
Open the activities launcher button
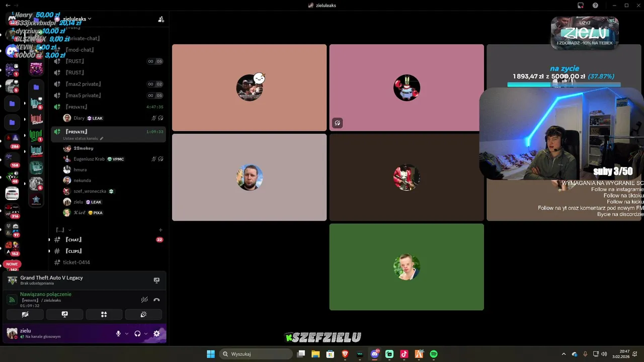(104, 314)
